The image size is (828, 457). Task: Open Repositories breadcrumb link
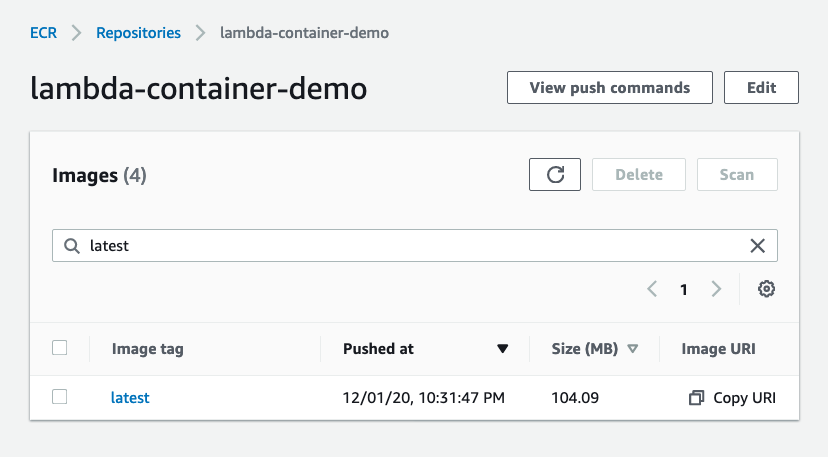(138, 33)
